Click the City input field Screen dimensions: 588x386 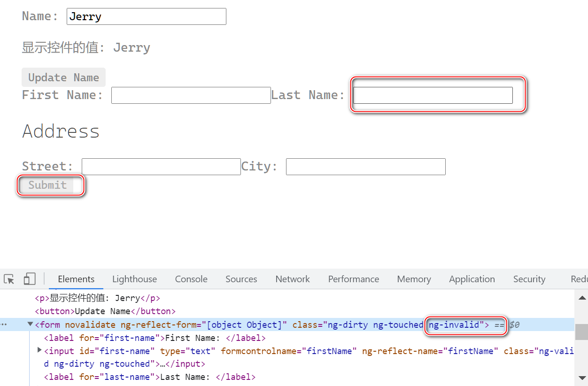click(x=365, y=167)
